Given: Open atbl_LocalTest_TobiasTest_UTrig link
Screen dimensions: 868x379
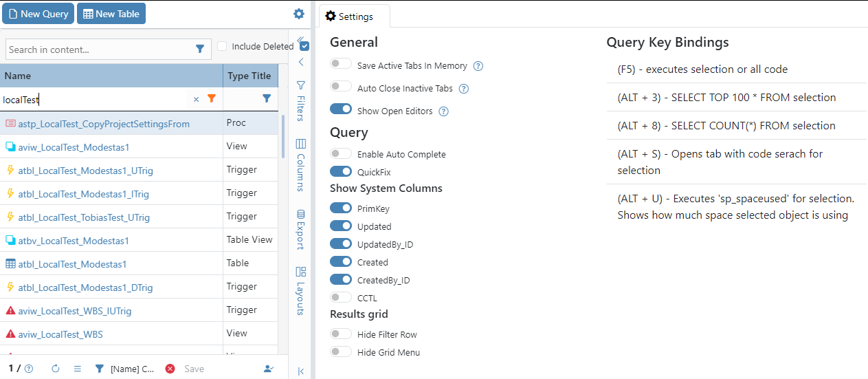Looking at the screenshot, I should tap(84, 217).
